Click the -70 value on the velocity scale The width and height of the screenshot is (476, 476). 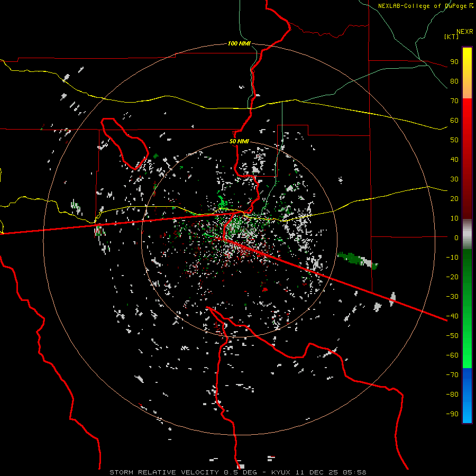[452, 374]
